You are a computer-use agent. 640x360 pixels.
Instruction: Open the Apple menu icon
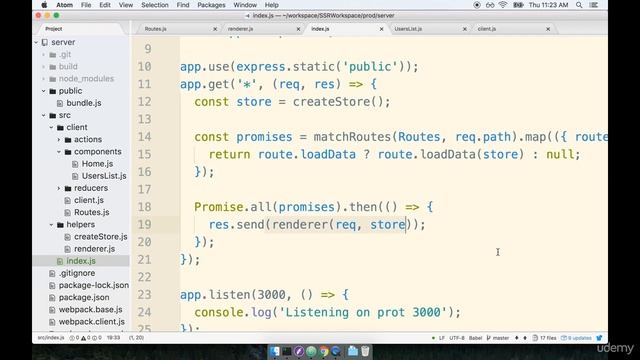(x=44, y=5)
